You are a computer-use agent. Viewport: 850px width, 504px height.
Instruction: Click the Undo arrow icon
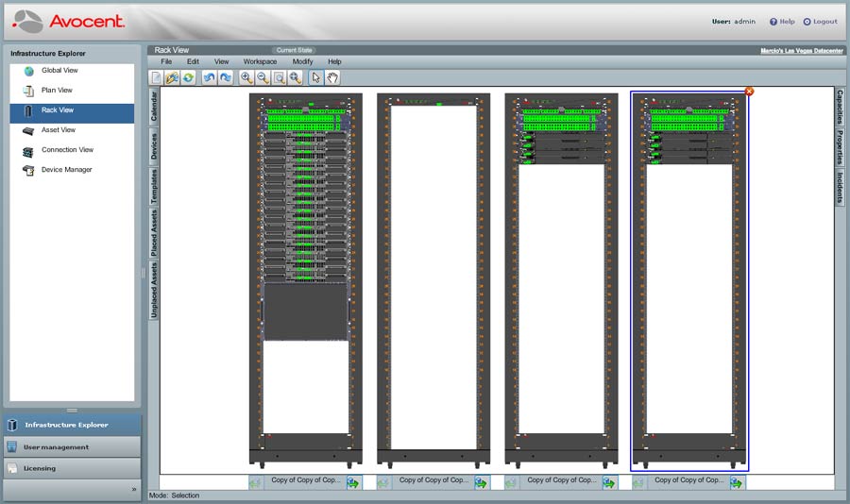tap(210, 78)
